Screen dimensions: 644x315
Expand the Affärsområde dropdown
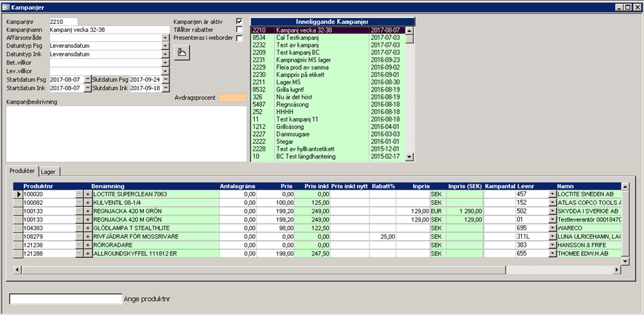[166, 38]
